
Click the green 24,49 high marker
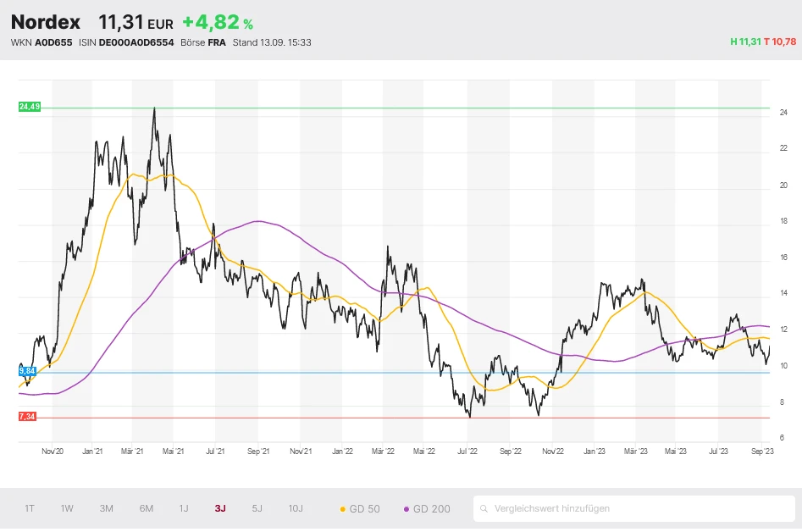point(29,107)
